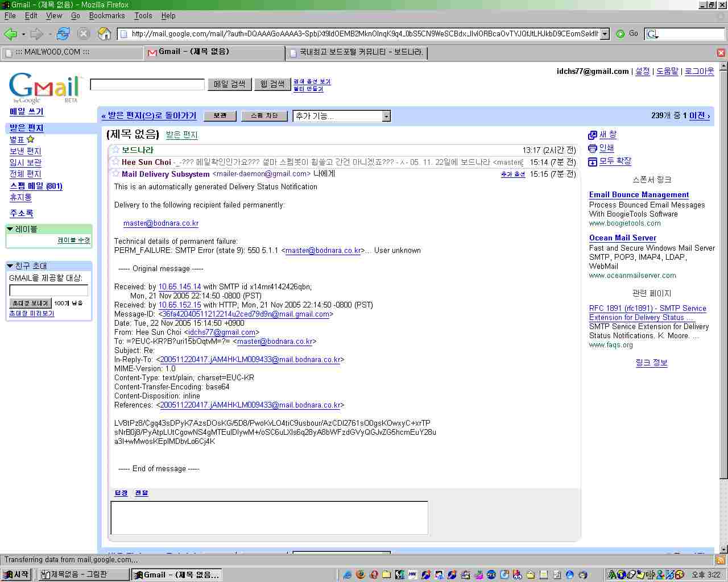The height and width of the screenshot is (582, 728).
Task: Click the print icon beside 인쇄
Action: (592, 148)
